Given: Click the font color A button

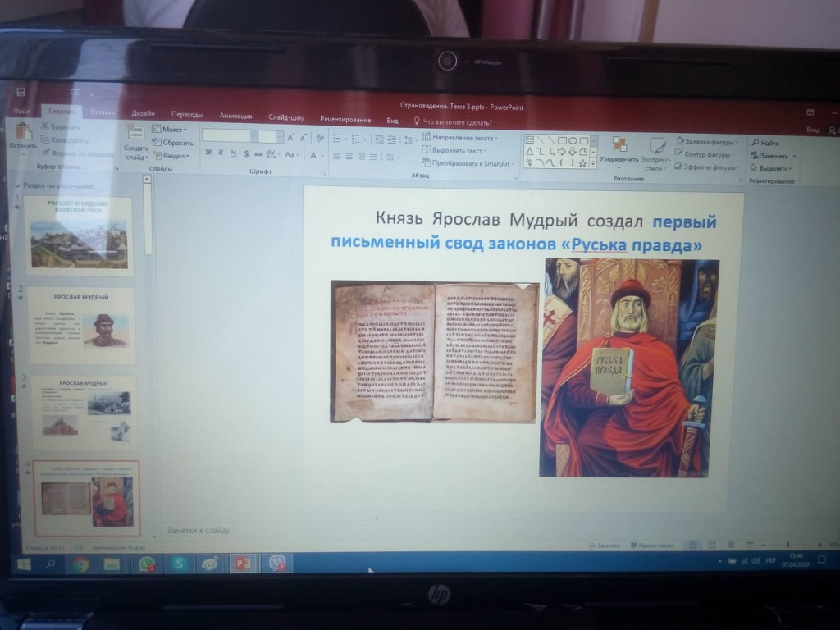Looking at the screenshot, I should coord(313,155).
